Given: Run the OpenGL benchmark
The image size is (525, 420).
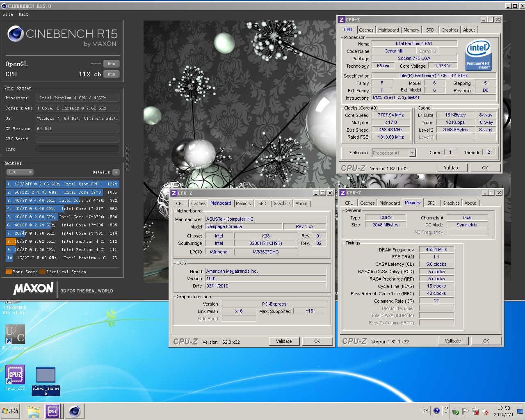Looking at the screenshot, I should (112, 64).
